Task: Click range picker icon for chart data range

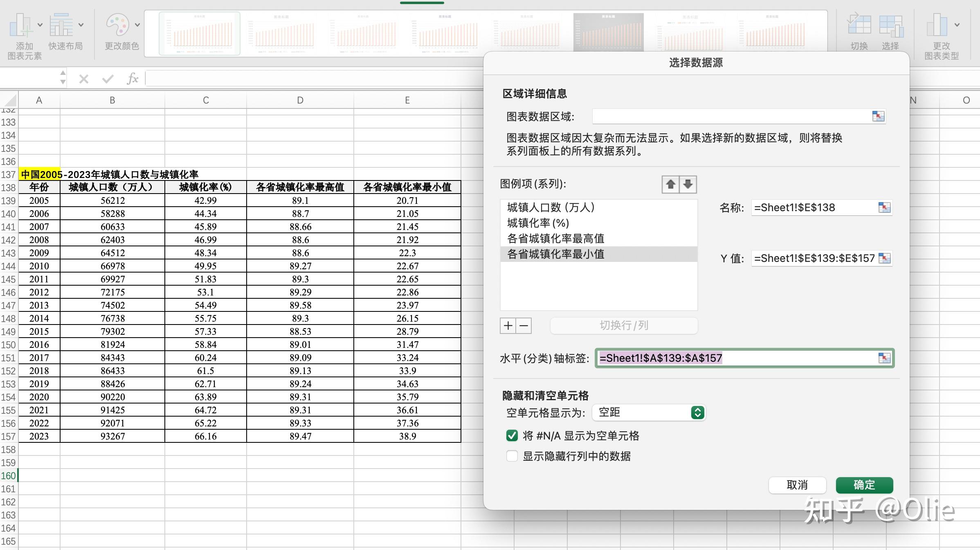Action: [878, 116]
